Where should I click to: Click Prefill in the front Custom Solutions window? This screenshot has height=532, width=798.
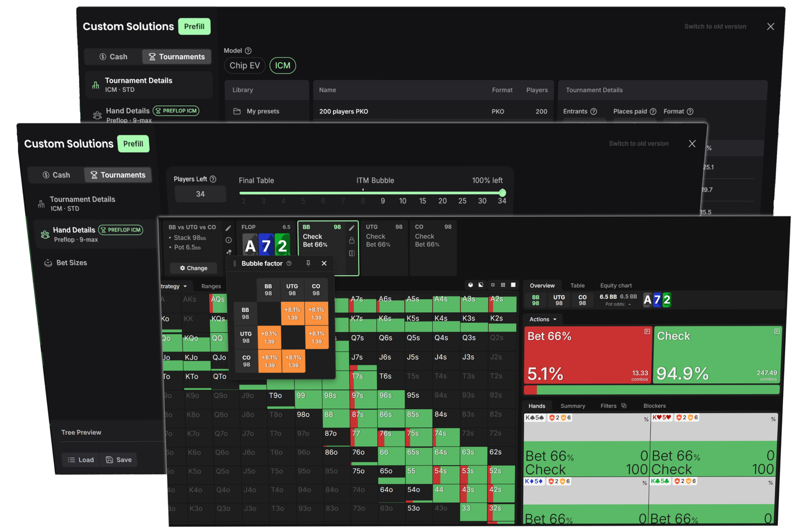click(x=133, y=144)
